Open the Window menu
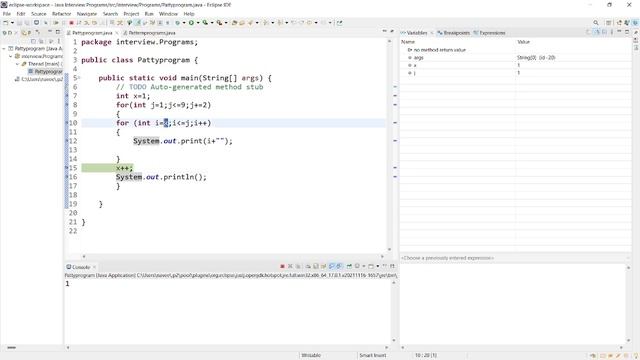Screen dimensions: 640x360 click(168, 14)
